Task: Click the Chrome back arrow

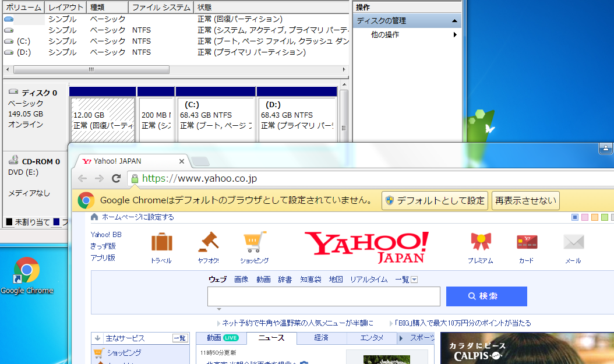Action: point(82,178)
